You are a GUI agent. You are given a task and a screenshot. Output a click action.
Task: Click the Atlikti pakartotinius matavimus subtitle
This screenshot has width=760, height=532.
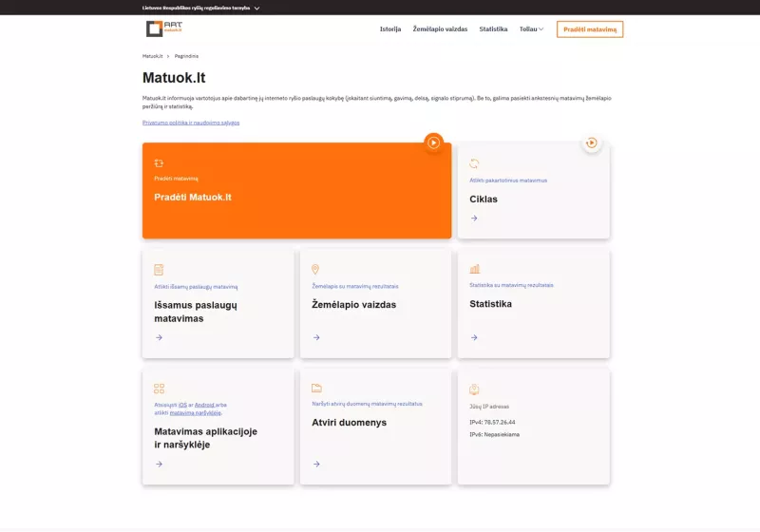508,180
